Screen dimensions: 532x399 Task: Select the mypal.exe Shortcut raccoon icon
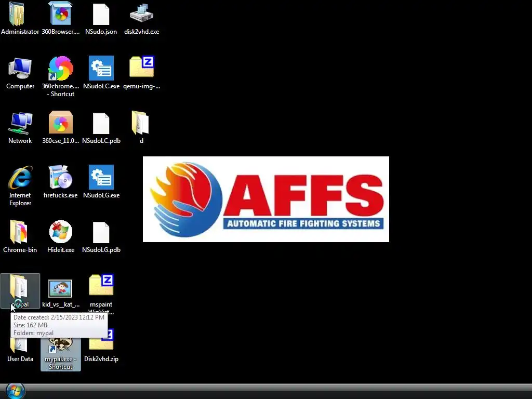click(60, 345)
